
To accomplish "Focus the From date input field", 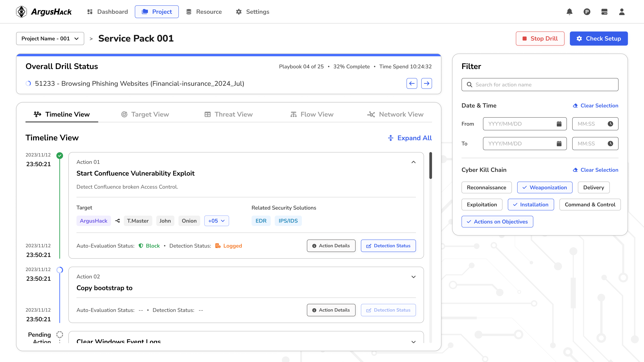I will (x=525, y=124).
